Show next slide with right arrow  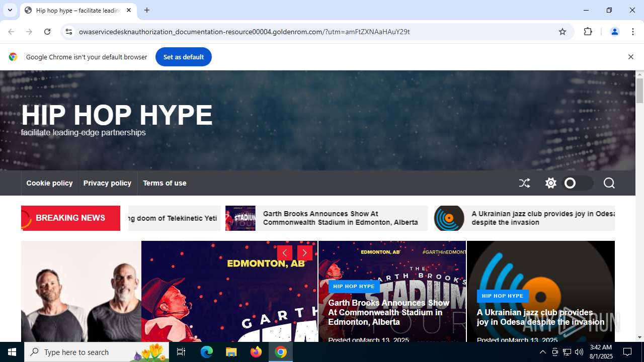[305, 253]
